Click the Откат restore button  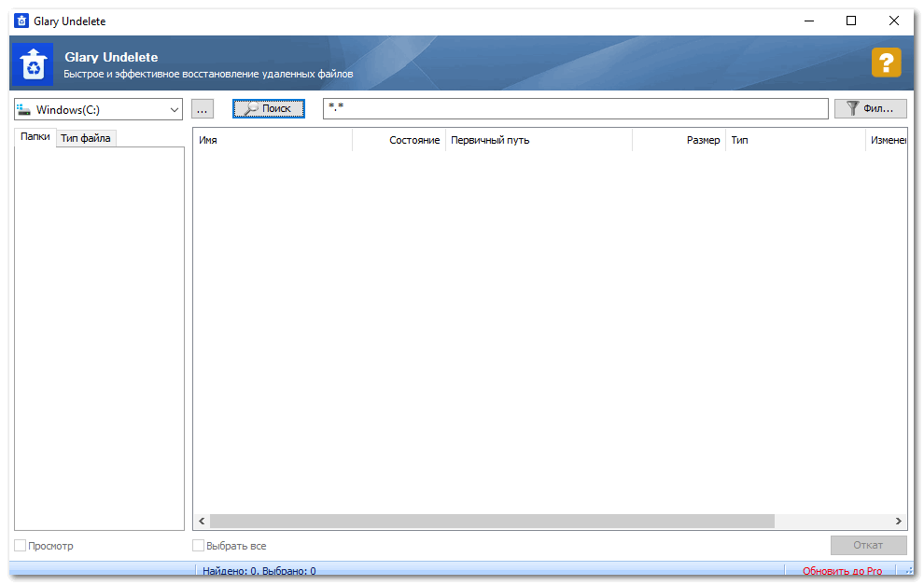pos(868,546)
